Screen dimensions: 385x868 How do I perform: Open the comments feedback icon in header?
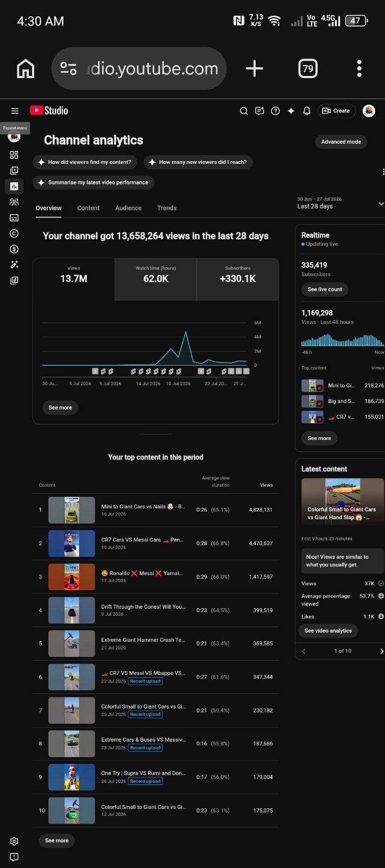[x=260, y=111]
